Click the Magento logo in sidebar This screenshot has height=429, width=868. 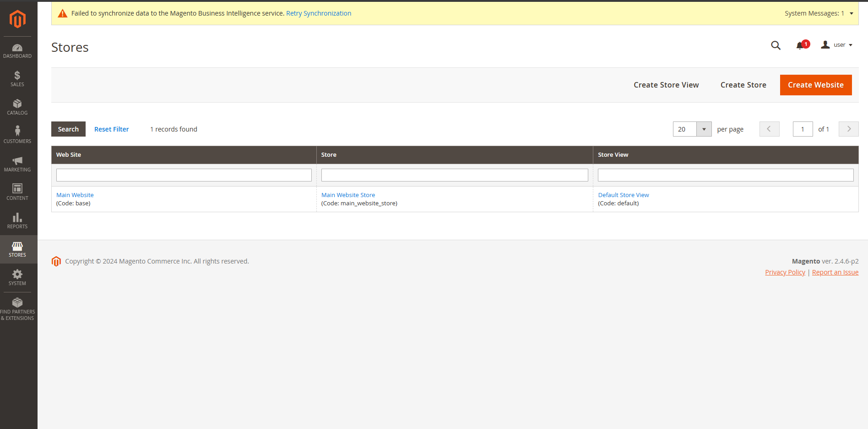pos(17,19)
